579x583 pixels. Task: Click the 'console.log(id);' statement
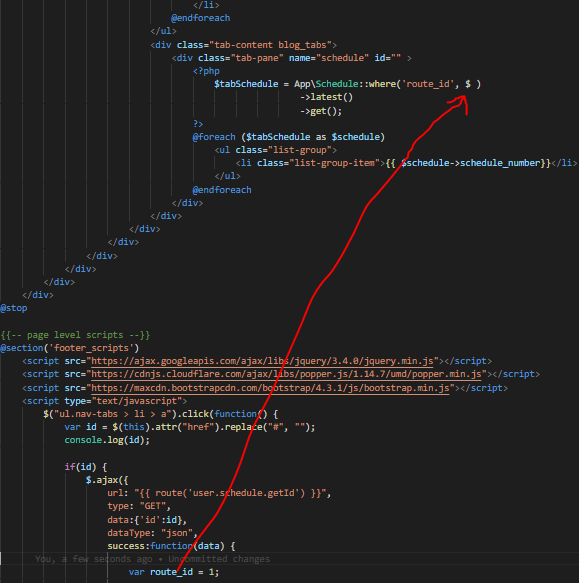pos(107,440)
